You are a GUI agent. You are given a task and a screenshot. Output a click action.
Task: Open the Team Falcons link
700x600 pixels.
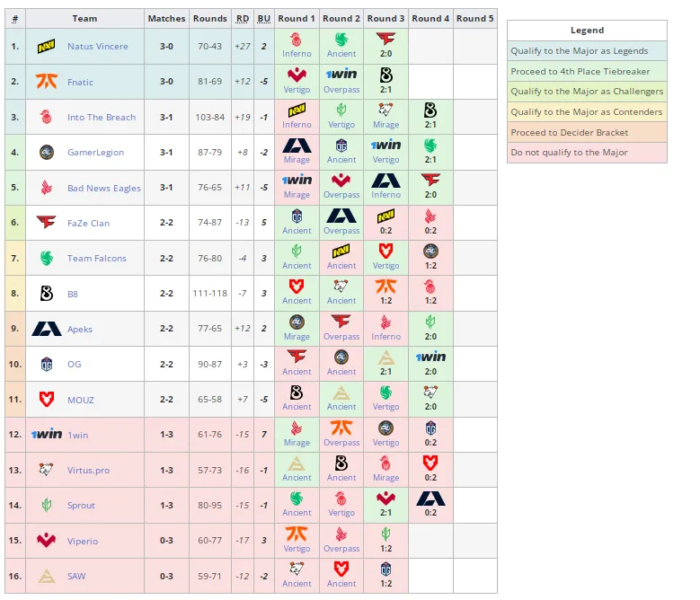tap(97, 259)
